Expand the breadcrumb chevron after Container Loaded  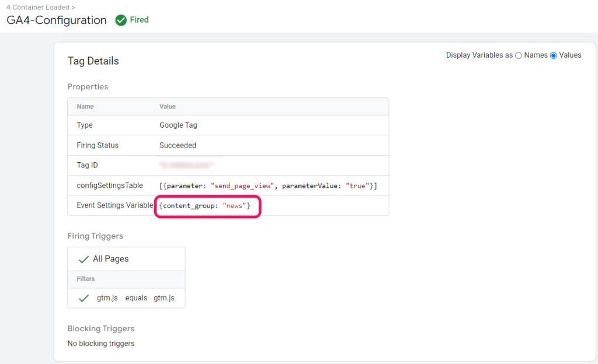tap(72, 7)
